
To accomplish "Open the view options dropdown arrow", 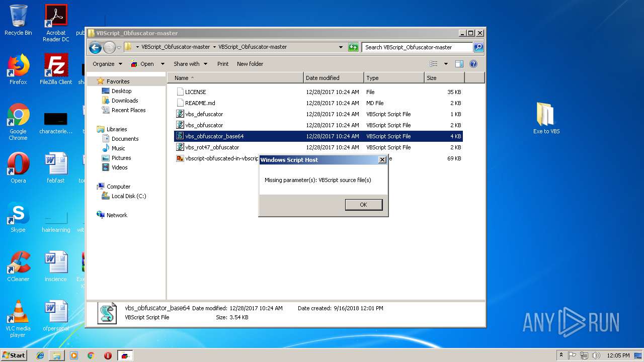I will [x=446, y=64].
